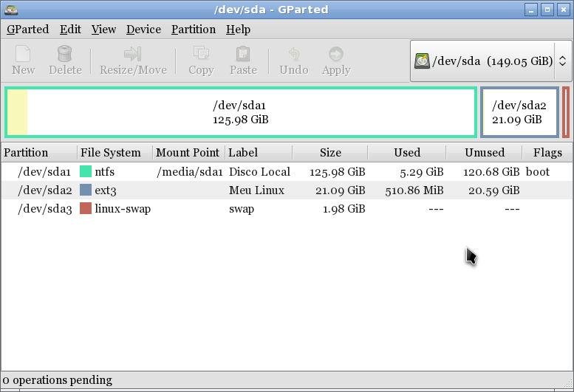Viewport: 574px width, 392px height.
Task: Sort by the Label column header
Action: [259, 153]
